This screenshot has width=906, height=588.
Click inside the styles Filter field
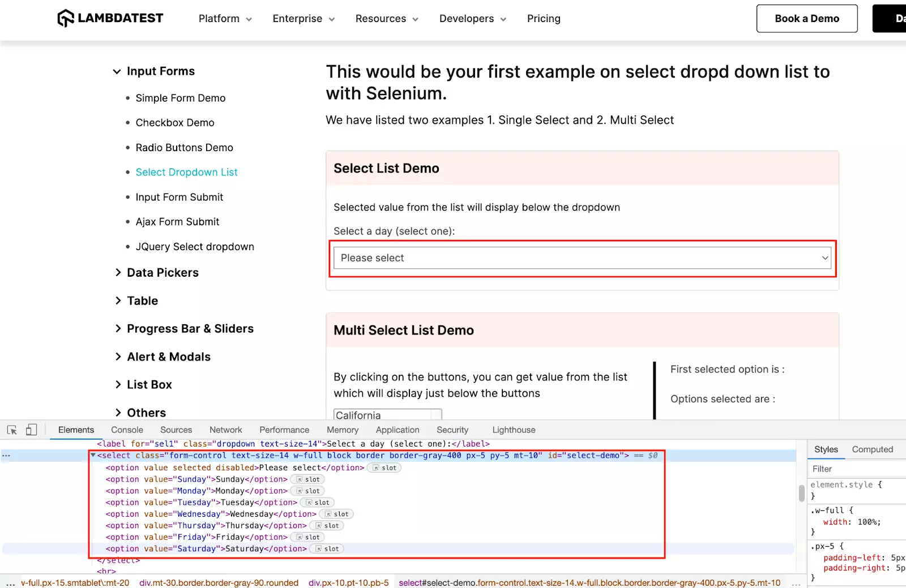click(x=849, y=469)
